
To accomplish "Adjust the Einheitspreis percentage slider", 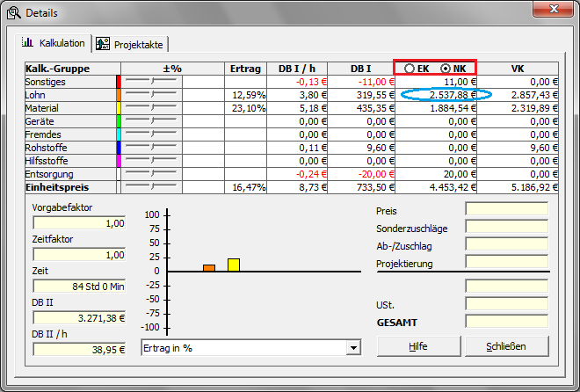I will [151, 187].
